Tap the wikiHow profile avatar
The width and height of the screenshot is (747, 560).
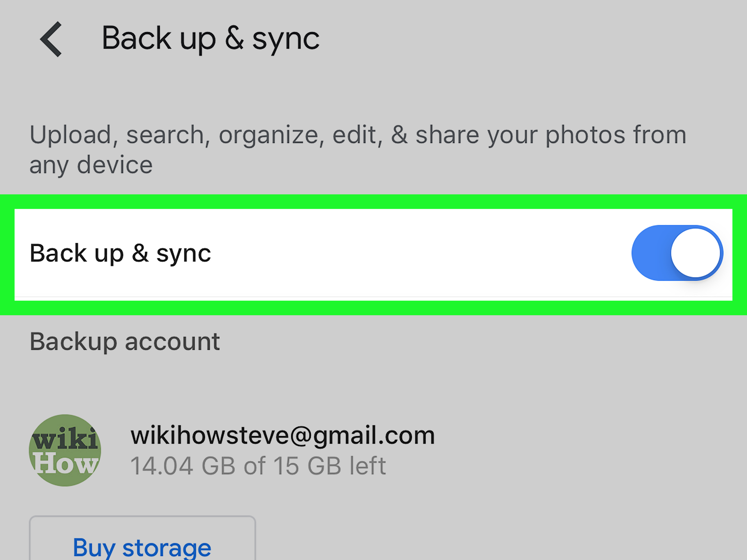pyautogui.click(x=65, y=450)
